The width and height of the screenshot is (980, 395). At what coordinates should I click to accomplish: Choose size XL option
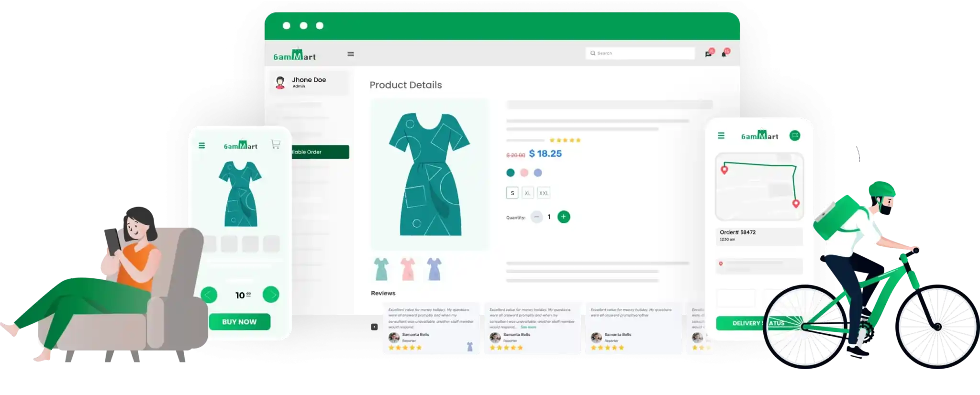(x=527, y=193)
